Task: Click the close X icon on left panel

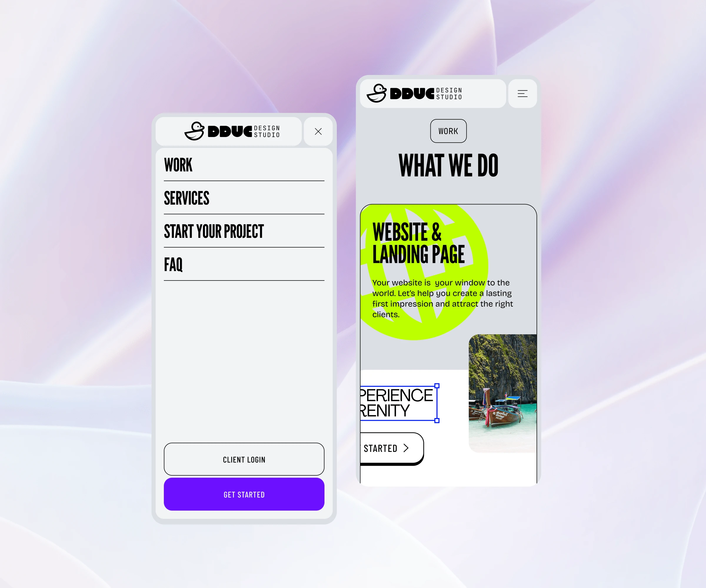Action: coord(318,131)
